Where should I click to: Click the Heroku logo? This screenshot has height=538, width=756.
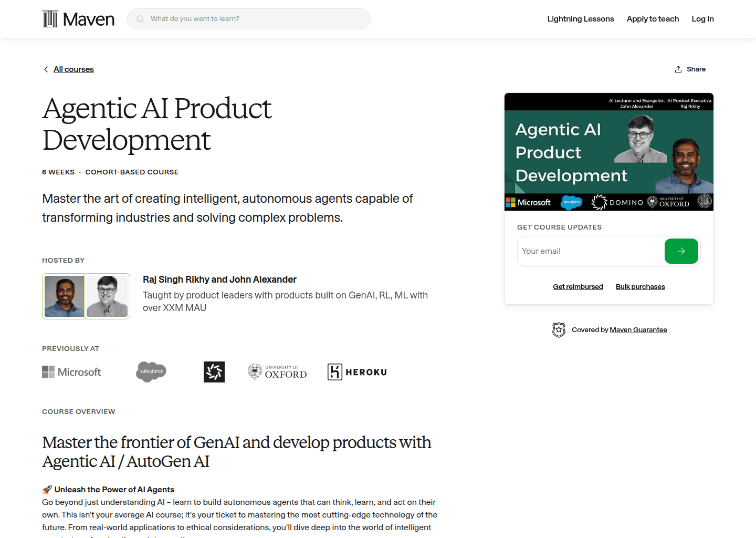357,371
